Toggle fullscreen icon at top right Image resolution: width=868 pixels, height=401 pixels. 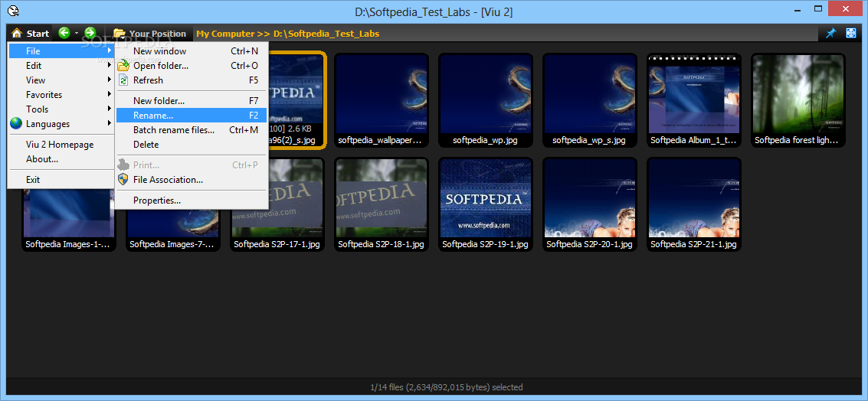(851, 33)
